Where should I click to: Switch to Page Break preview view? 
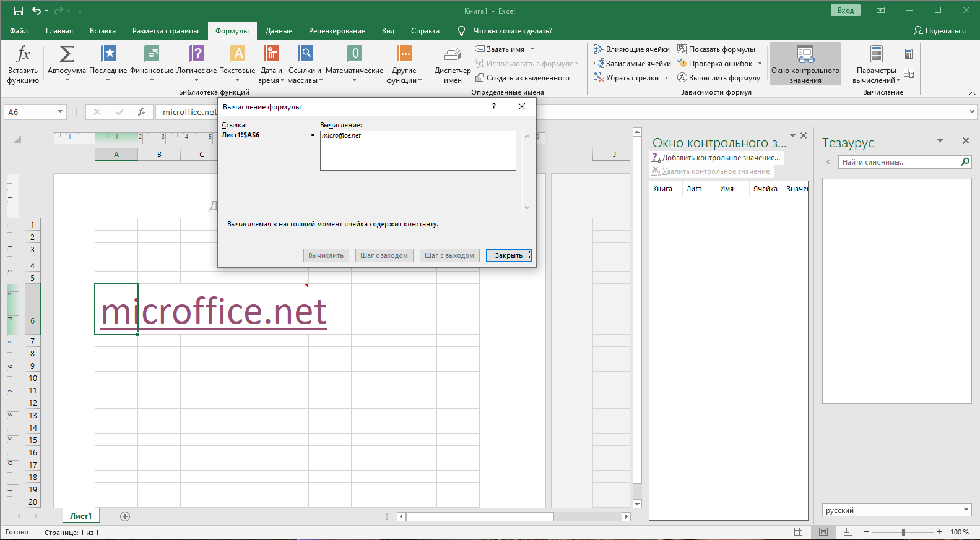coord(848,532)
